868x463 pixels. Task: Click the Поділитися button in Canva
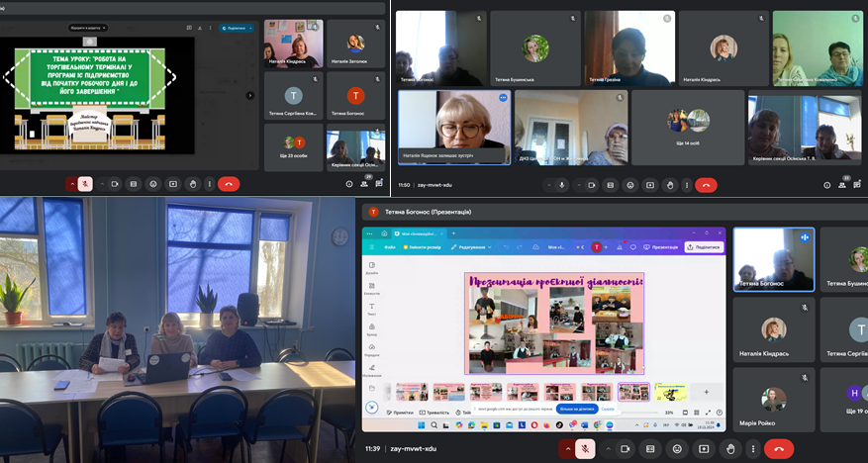pyautogui.click(x=704, y=246)
